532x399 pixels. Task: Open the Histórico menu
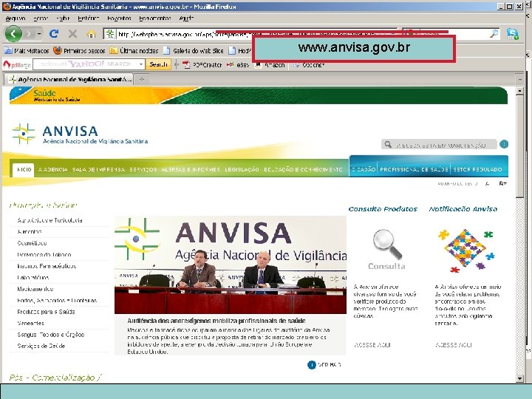pos(88,18)
